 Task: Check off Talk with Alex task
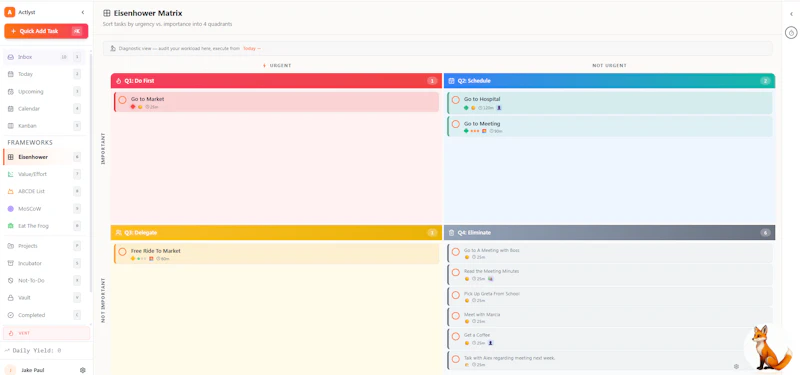[456, 359]
